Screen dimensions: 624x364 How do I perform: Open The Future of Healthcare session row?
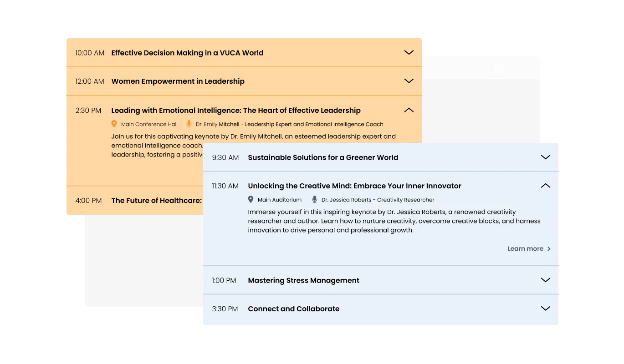click(156, 201)
